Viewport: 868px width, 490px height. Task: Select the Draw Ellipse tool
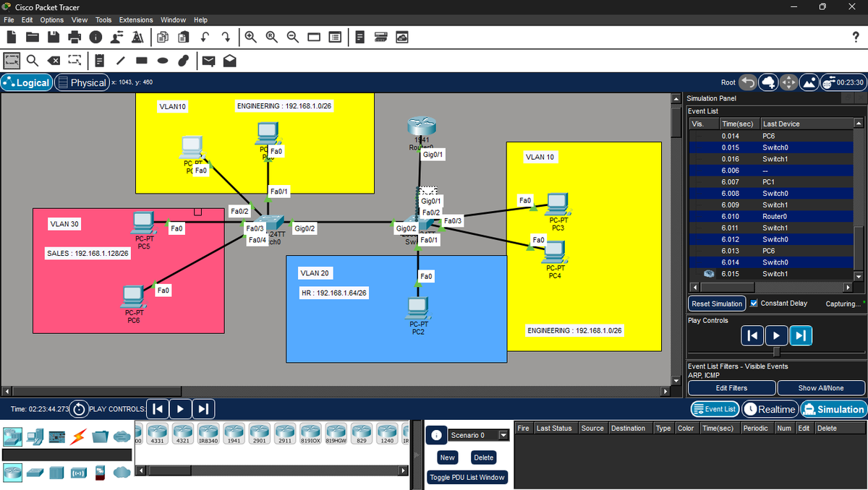[x=163, y=61]
